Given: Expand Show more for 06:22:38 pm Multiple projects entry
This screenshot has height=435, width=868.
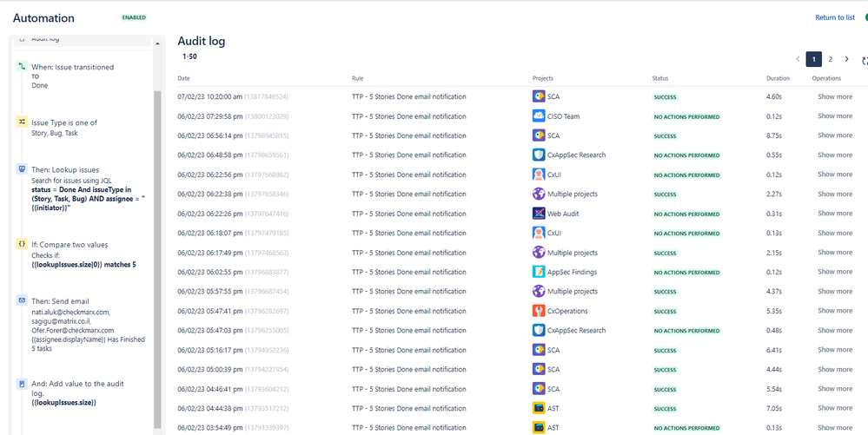Looking at the screenshot, I should pos(835,194).
